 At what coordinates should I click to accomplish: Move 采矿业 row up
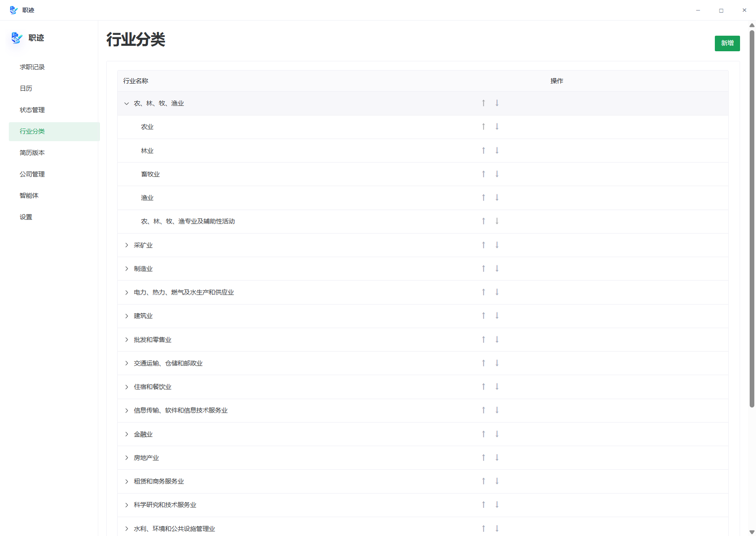coord(483,245)
